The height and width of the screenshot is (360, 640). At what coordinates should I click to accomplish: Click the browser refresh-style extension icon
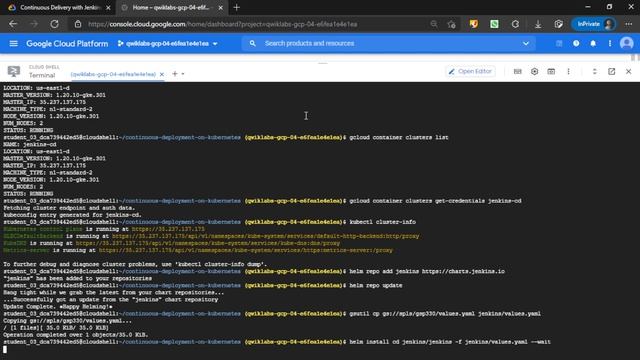tap(516, 24)
